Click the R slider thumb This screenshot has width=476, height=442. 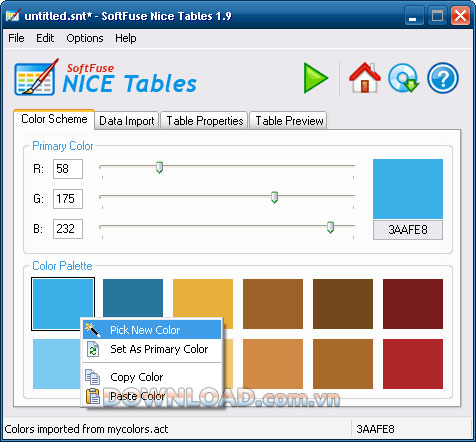tap(159, 167)
